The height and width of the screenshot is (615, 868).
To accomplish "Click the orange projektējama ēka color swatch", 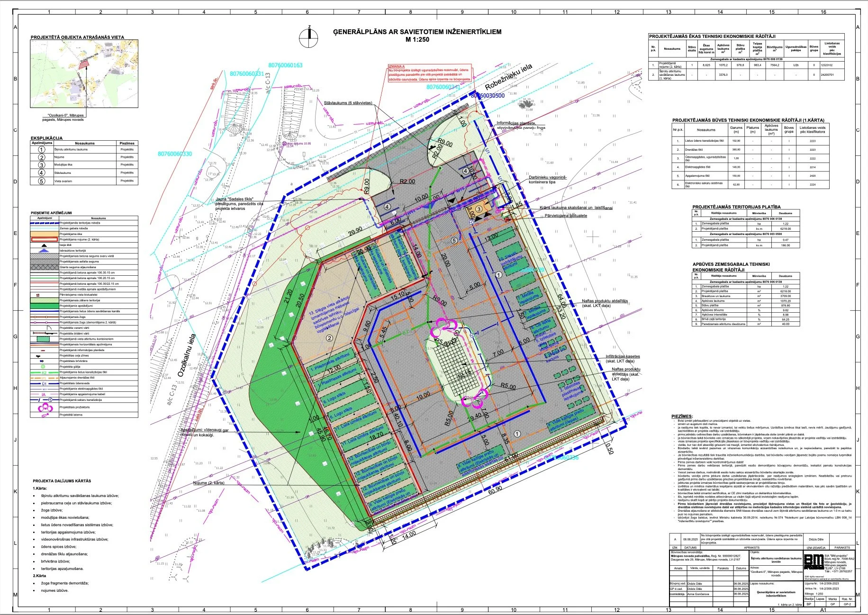I will (45, 234).
